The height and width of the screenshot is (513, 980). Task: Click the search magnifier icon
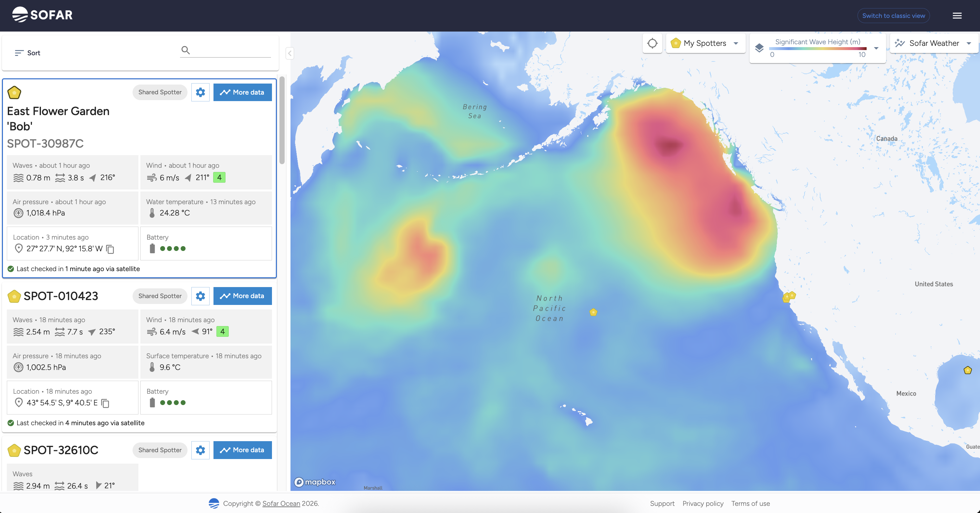point(185,50)
